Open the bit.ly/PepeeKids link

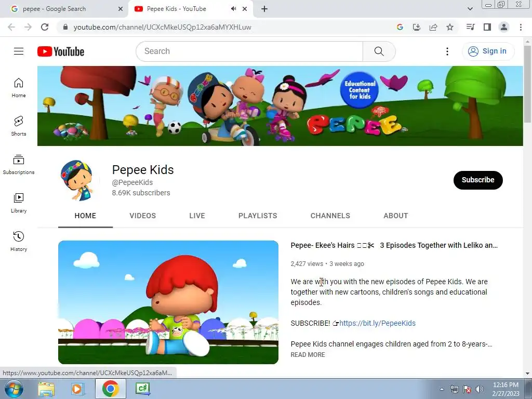(x=377, y=323)
